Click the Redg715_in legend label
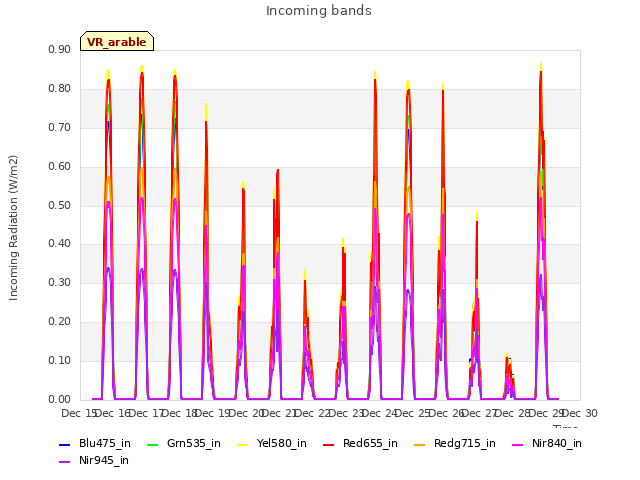Viewport: 640px width, 480px height. (464, 443)
